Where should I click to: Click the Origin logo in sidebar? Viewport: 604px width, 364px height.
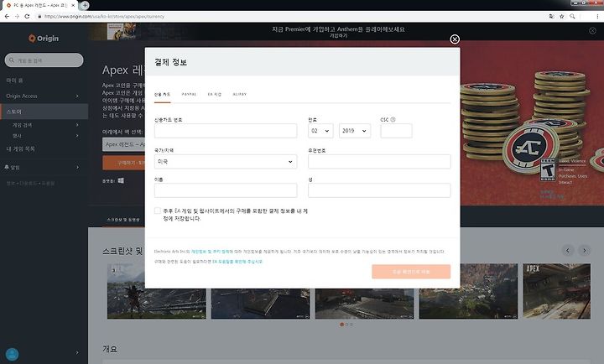tap(44, 38)
